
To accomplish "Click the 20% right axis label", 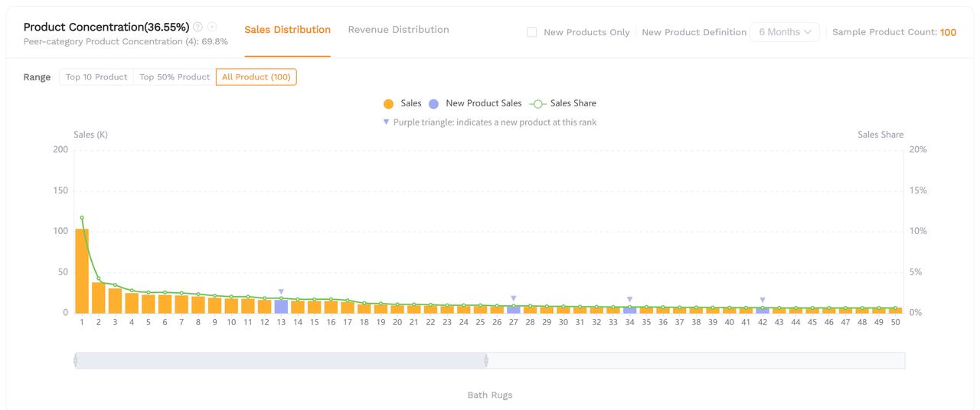I will 918,149.
